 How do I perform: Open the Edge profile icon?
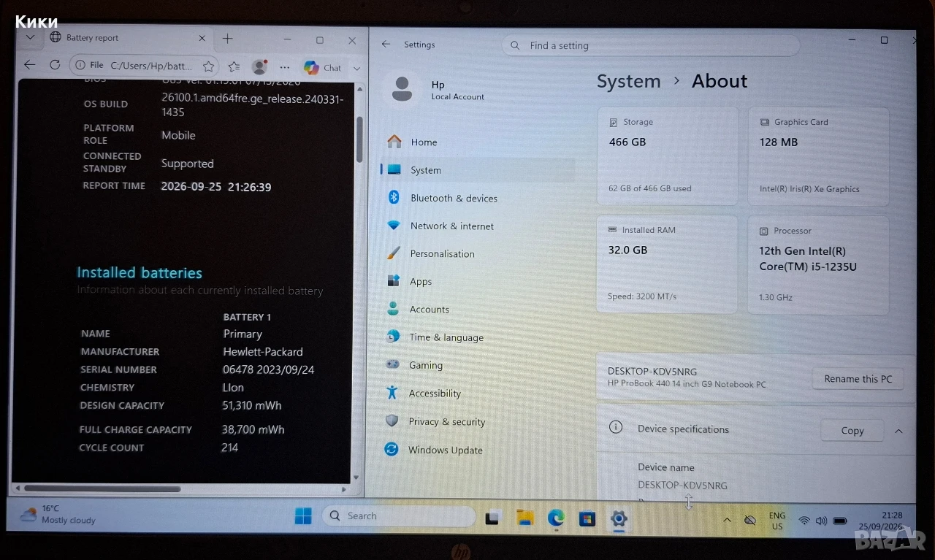pyautogui.click(x=259, y=67)
